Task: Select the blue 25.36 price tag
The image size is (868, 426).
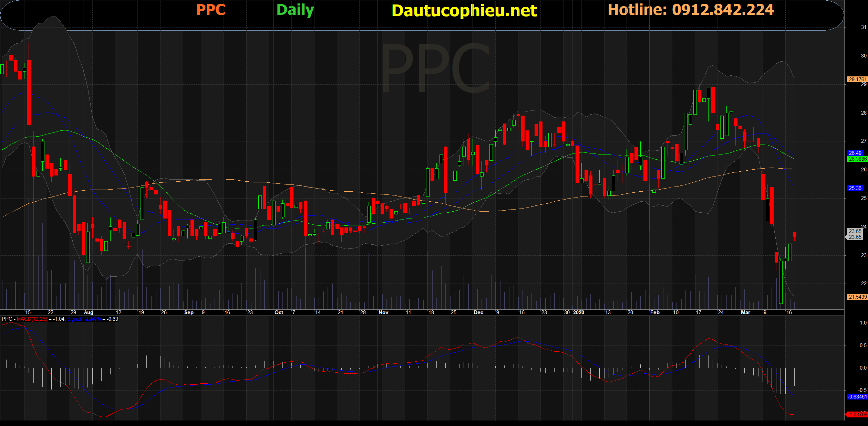Action: click(x=855, y=188)
